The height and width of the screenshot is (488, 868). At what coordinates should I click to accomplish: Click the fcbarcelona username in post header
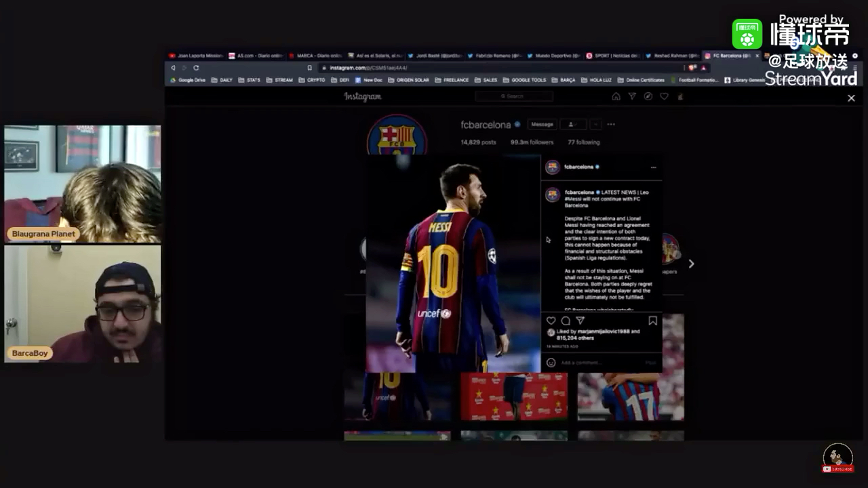[578, 167]
